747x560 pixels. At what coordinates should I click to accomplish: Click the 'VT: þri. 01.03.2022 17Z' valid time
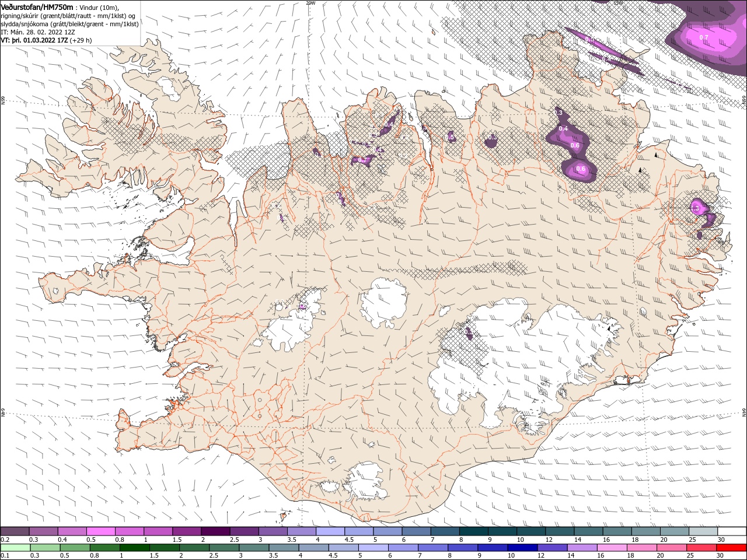pyautogui.click(x=34, y=40)
